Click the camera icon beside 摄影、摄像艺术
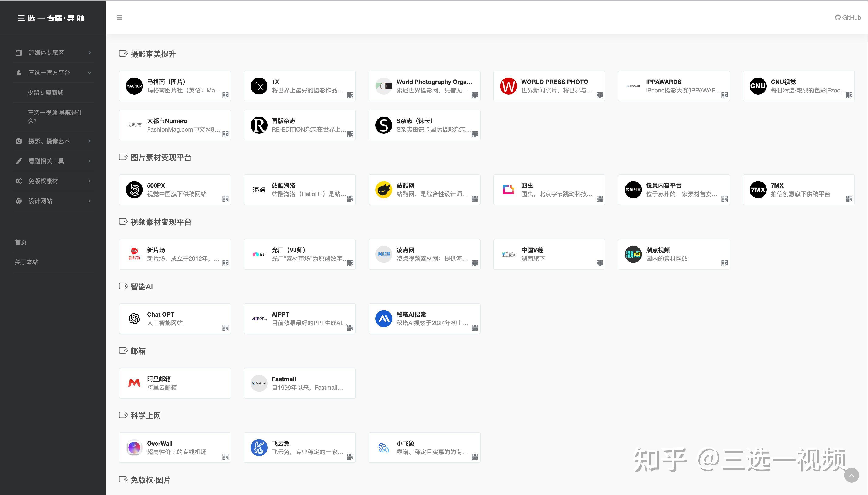 coord(19,141)
